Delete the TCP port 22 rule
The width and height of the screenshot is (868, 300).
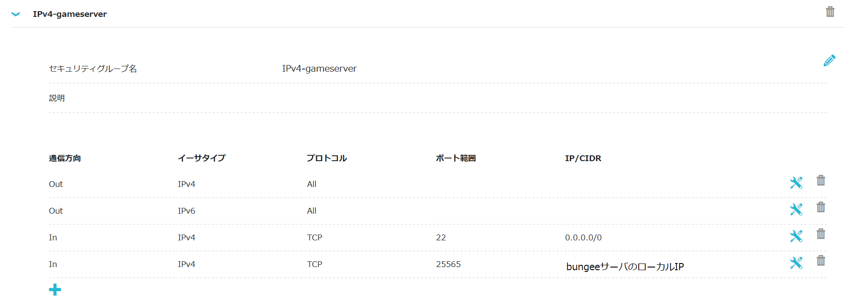[x=820, y=234]
